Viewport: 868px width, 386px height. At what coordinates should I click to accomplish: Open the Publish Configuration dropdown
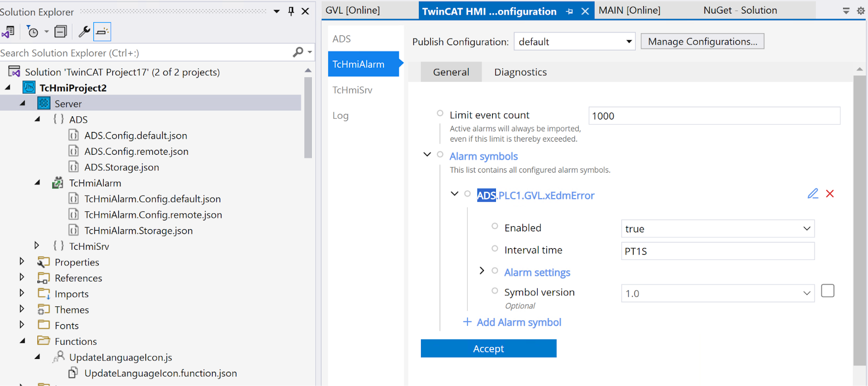pos(575,41)
